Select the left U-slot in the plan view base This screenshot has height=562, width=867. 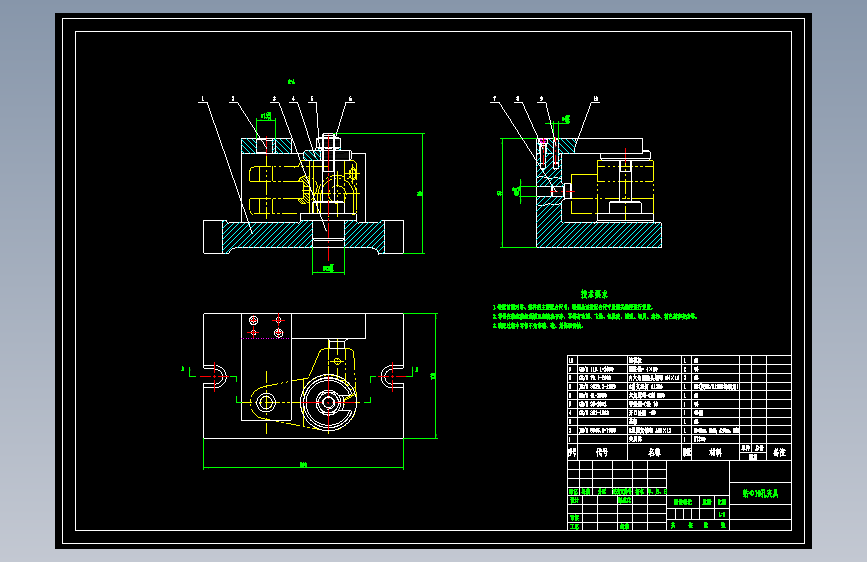pyautogui.click(x=215, y=377)
